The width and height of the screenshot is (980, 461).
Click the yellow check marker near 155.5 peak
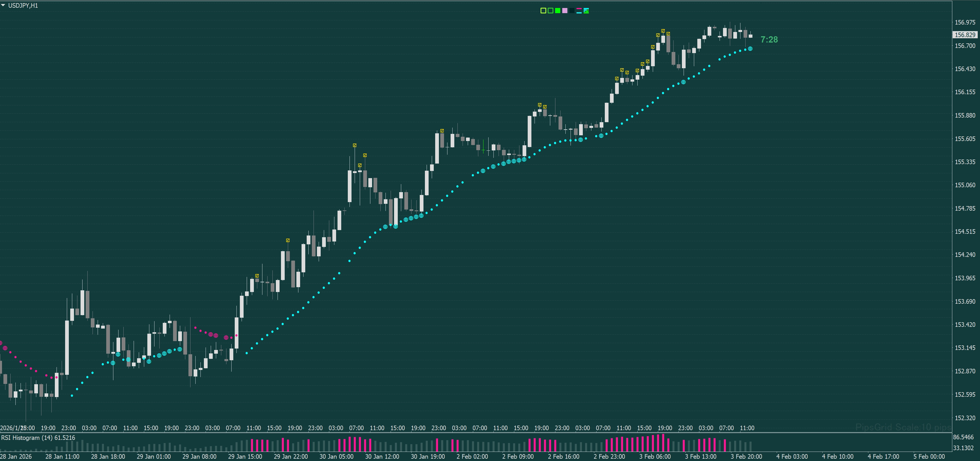pyautogui.click(x=355, y=145)
